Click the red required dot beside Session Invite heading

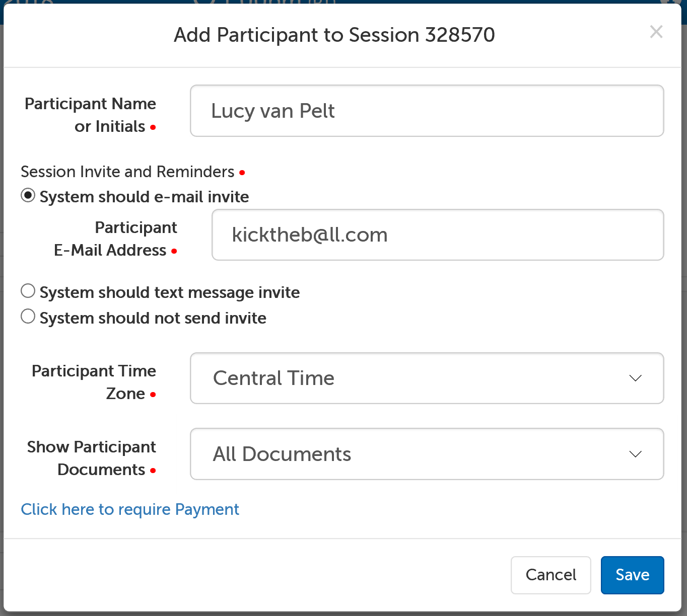coord(242,173)
